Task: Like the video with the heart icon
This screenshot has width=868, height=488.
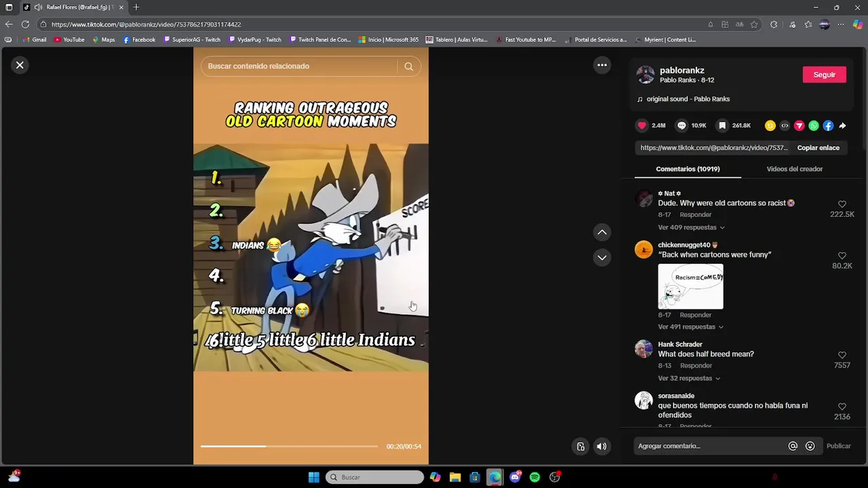Action: (642, 125)
